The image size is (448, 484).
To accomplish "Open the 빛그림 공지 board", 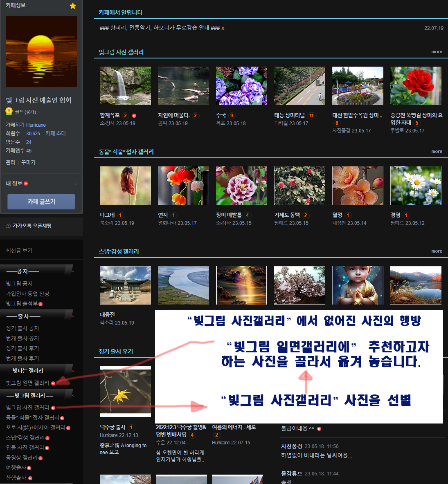I will (19, 283).
